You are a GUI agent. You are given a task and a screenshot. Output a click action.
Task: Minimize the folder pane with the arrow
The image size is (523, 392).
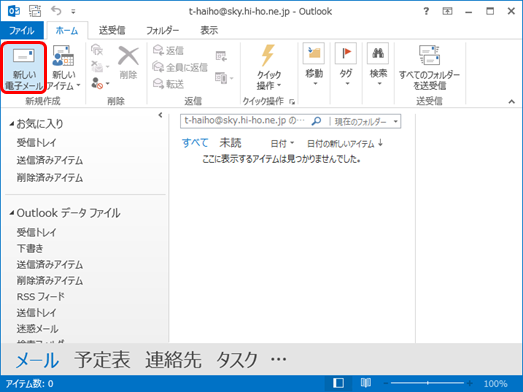point(160,115)
